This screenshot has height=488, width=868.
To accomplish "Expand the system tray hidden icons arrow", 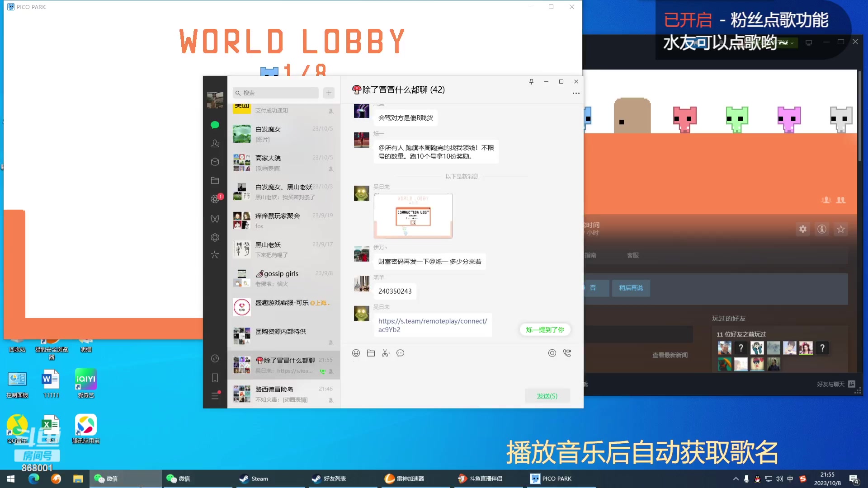I will (x=736, y=479).
